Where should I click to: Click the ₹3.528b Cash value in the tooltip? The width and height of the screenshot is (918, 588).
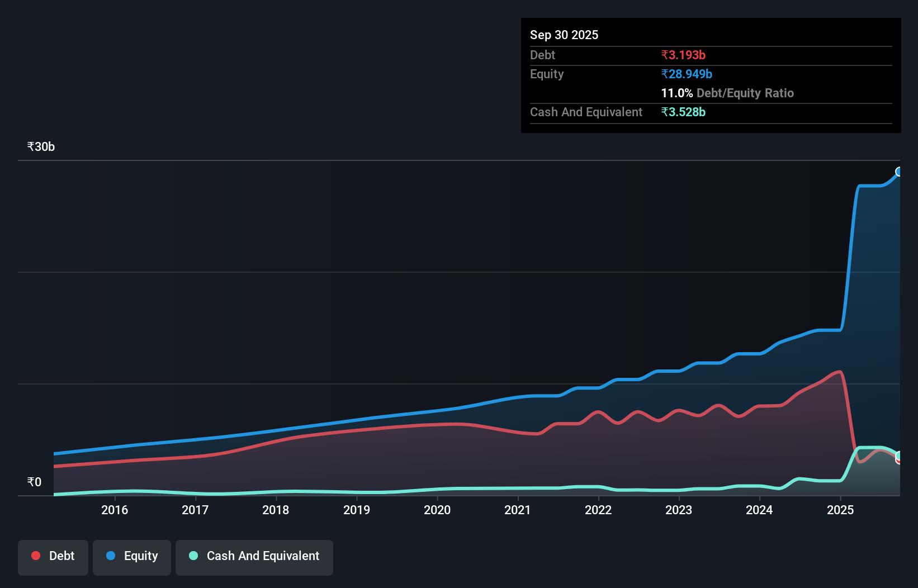(x=684, y=112)
